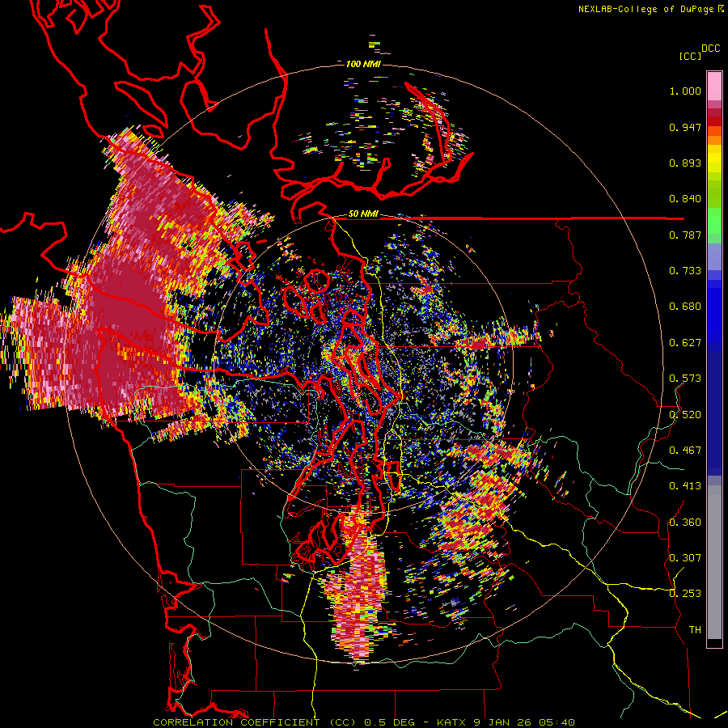Click the 100 NMI range ring label
Screen dimensions: 728x728
tap(363, 64)
